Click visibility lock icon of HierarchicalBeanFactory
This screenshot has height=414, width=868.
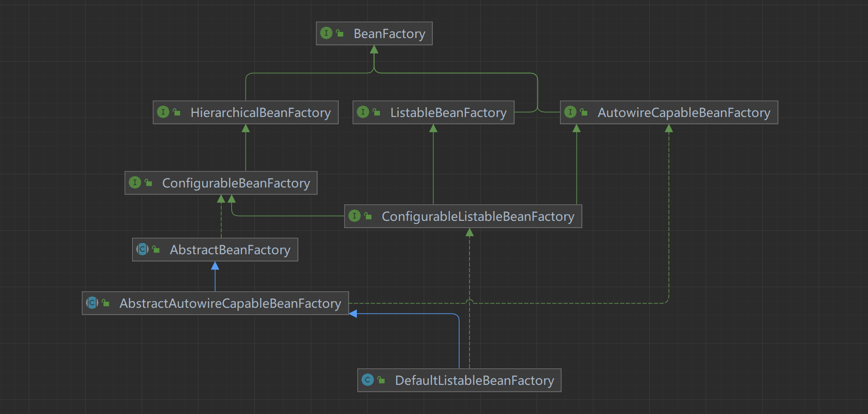click(x=177, y=112)
